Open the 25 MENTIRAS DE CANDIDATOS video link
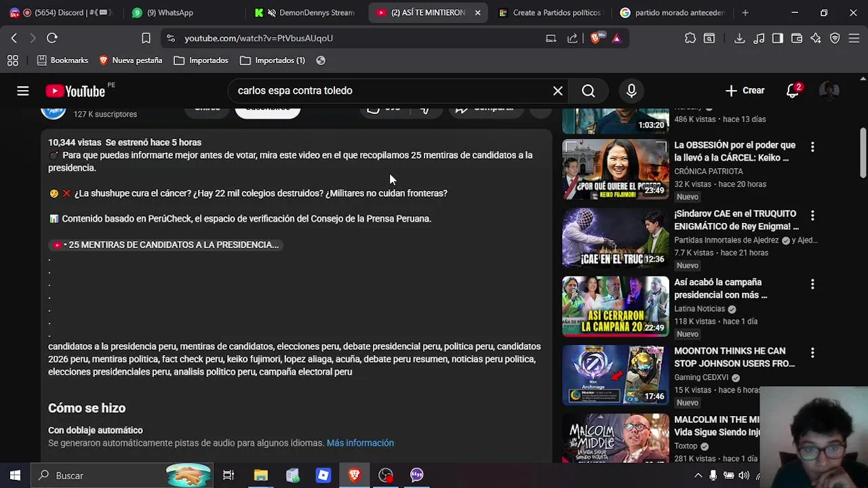 [x=165, y=245]
